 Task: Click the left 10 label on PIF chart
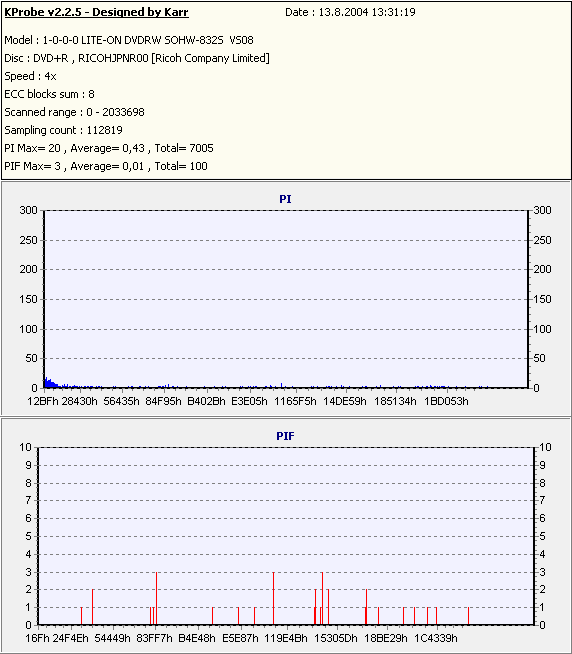pyautogui.click(x=25, y=447)
